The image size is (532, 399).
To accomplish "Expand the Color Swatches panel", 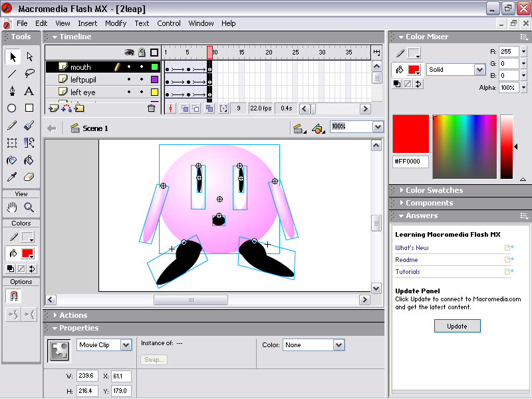I will tap(434, 190).
